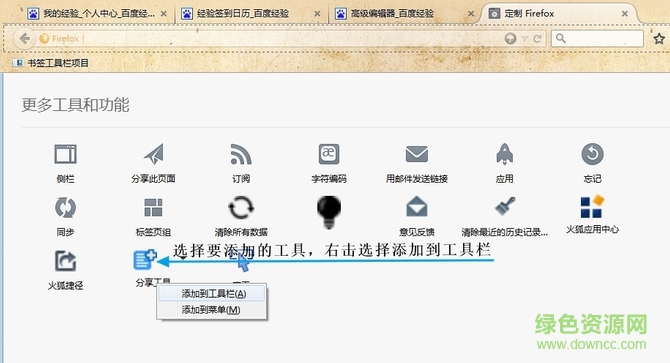Click the bookmark star icon
The width and height of the screenshot is (670, 363).
pos(659,38)
